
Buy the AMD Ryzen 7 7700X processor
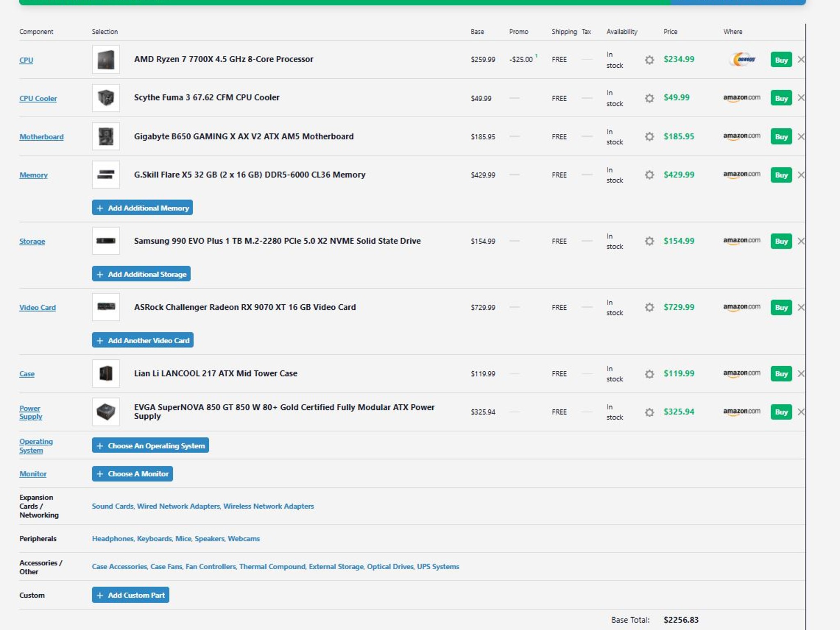coord(781,60)
